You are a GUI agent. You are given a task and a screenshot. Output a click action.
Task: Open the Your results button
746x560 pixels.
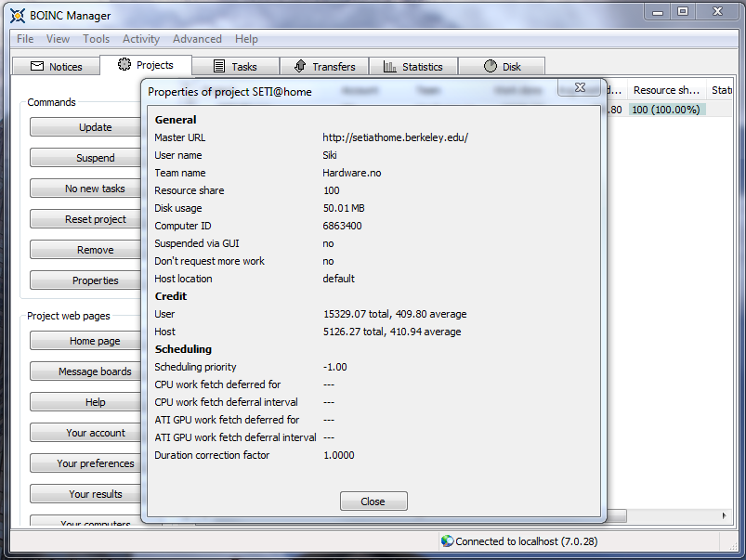coord(87,494)
